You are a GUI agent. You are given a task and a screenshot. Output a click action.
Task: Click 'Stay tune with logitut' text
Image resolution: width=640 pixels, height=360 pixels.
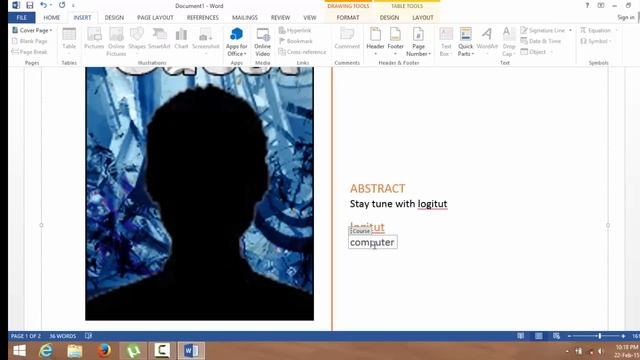click(x=398, y=204)
